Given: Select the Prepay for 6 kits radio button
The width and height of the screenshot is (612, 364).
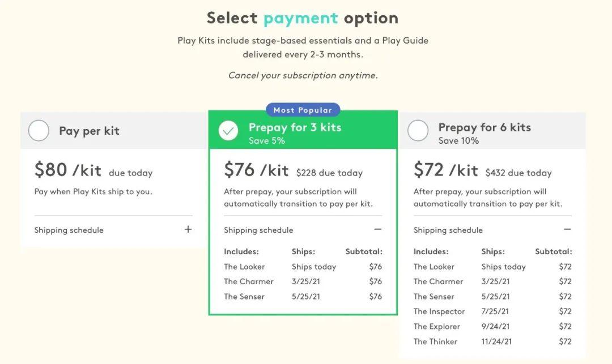Looking at the screenshot, I should [x=418, y=131].
